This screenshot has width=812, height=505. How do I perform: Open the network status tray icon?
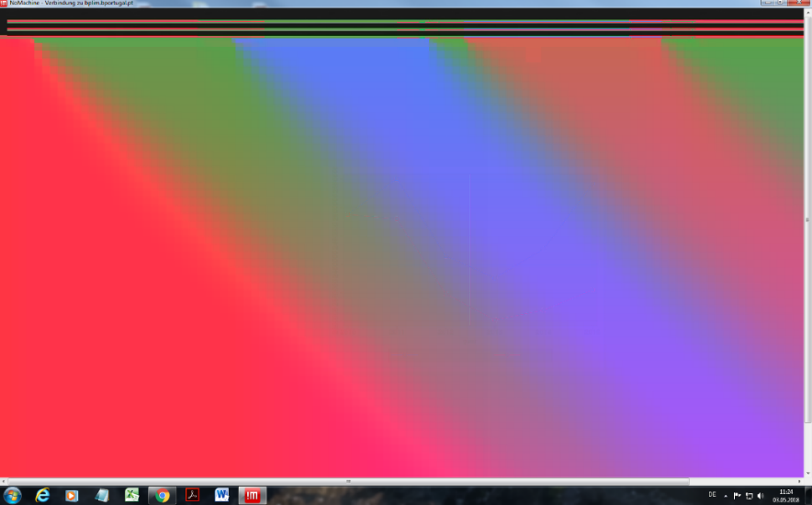point(749,495)
